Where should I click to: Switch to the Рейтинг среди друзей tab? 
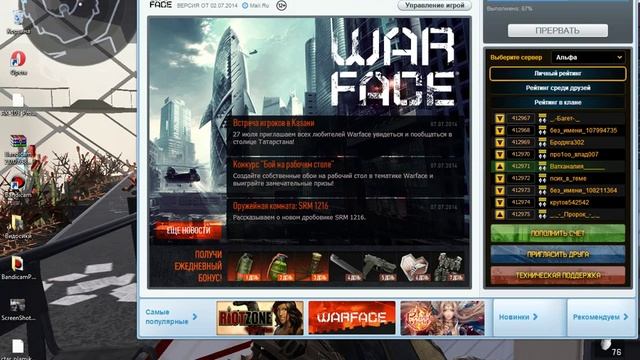point(558,88)
